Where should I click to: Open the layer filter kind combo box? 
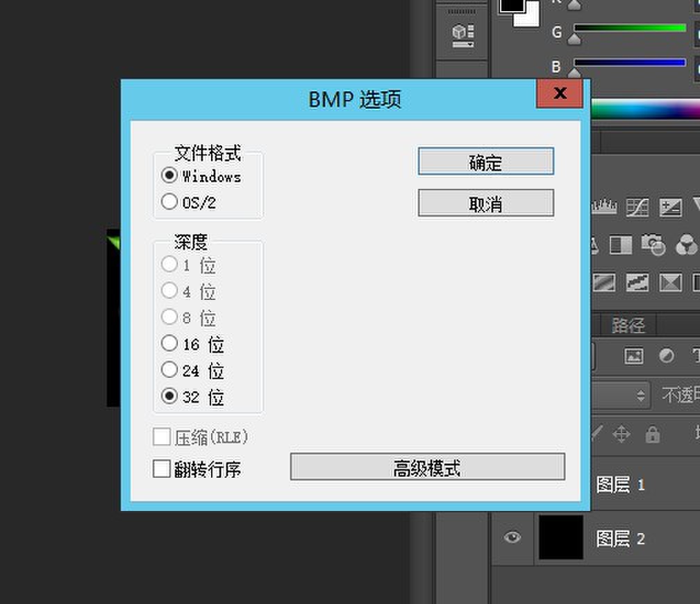coord(594,355)
